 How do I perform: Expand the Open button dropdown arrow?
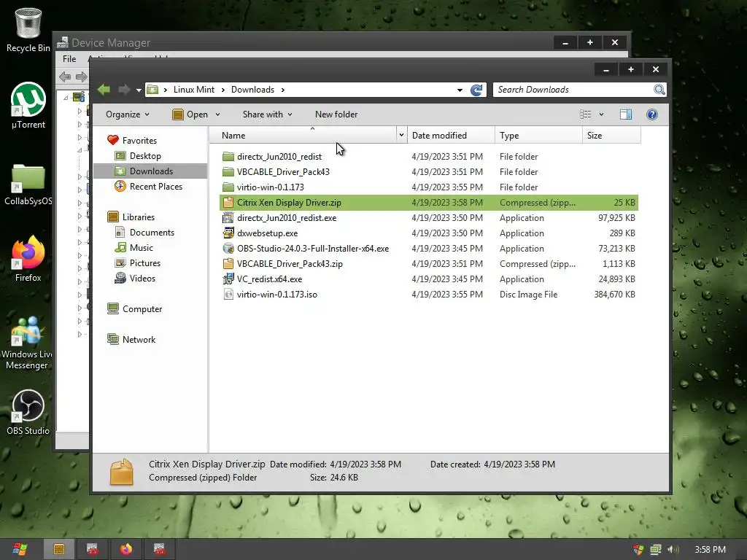click(x=217, y=114)
